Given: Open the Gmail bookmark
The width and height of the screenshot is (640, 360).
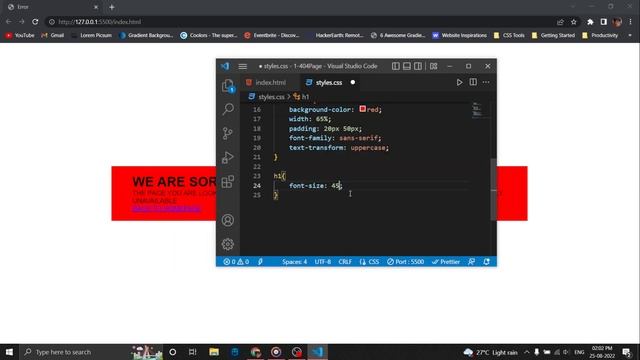Looking at the screenshot, I should pyautogui.click(x=53, y=36).
